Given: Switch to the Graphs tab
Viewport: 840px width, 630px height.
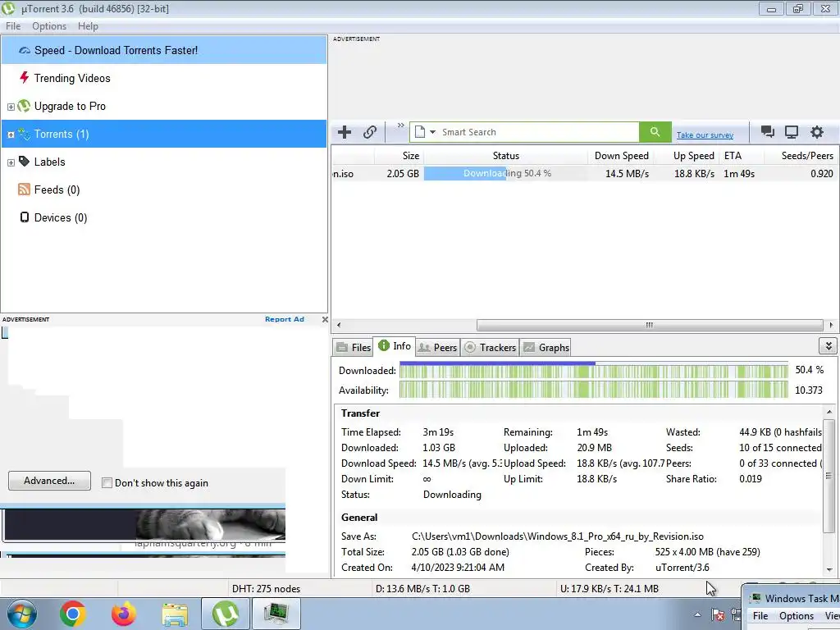Looking at the screenshot, I should coord(546,347).
